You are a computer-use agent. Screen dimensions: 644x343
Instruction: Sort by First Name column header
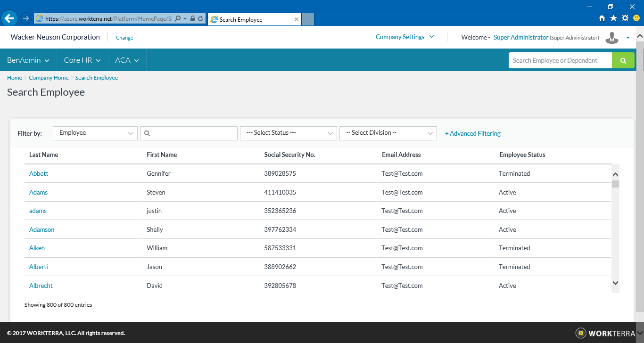(162, 155)
